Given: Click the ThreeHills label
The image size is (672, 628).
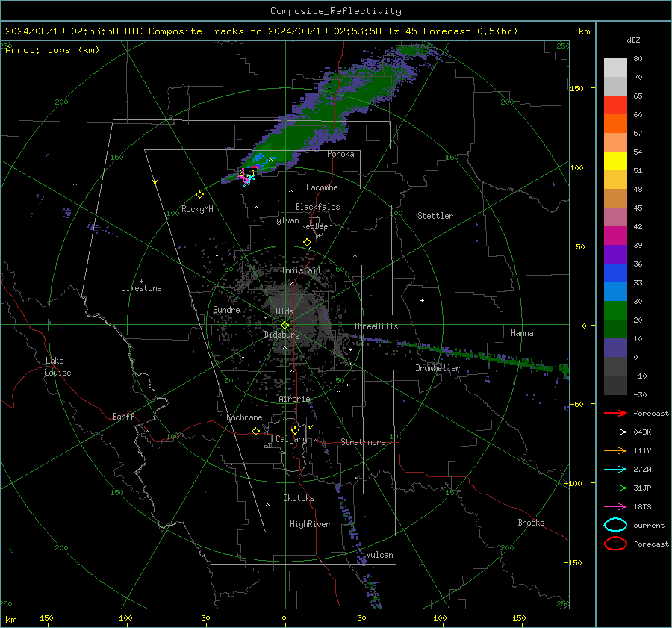Looking at the screenshot, I should click(376, 326).
